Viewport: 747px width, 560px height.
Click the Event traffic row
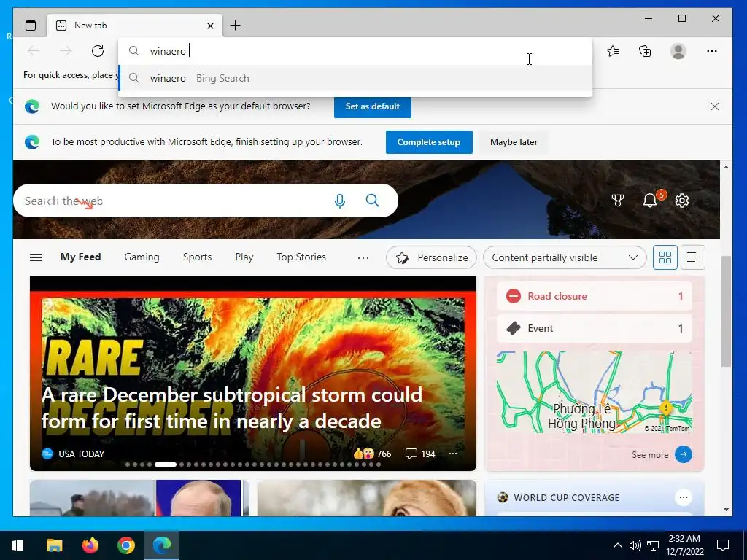tap(594, 328)
